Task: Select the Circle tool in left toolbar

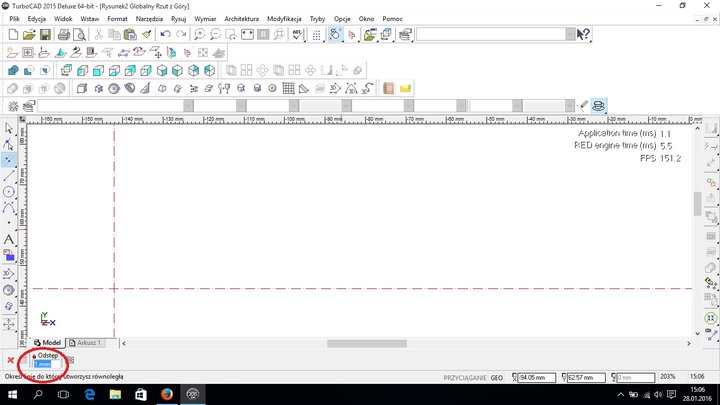Action: click(9, 191)
